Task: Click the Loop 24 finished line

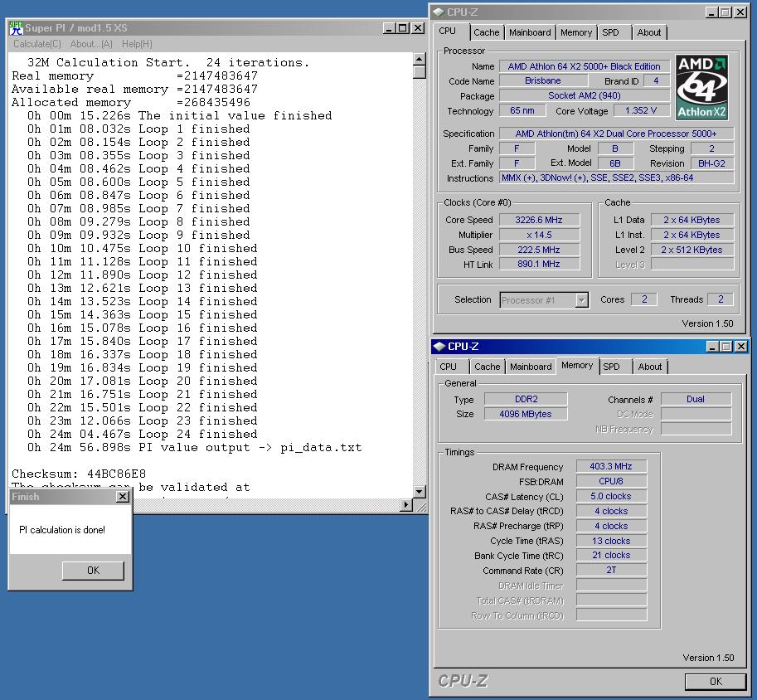Action: (x=142, y=435)
